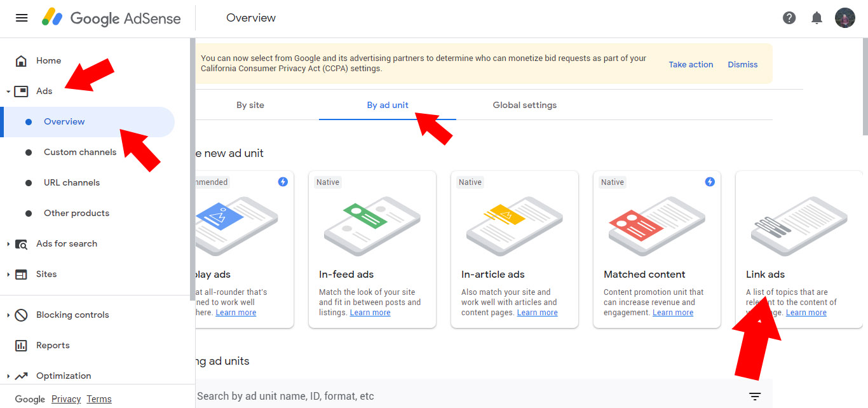Click the Ads for search icon
This screenshot has height=408, width=868.
pos(21,244)
